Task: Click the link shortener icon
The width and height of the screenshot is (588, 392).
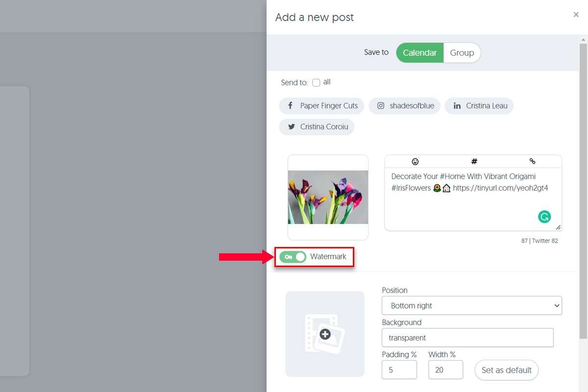Action: click(532, 161)
